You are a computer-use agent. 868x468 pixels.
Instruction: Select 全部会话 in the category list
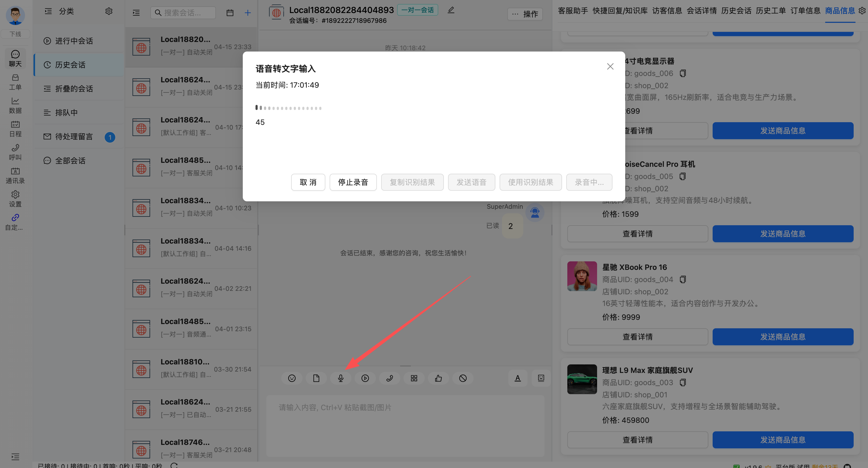click(79, 161)
